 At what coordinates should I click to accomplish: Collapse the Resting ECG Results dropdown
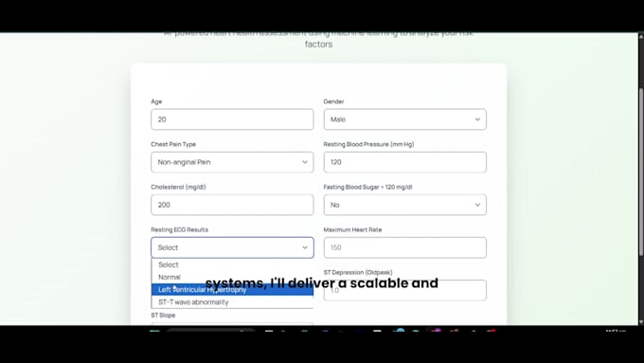(x=232, y=247)
